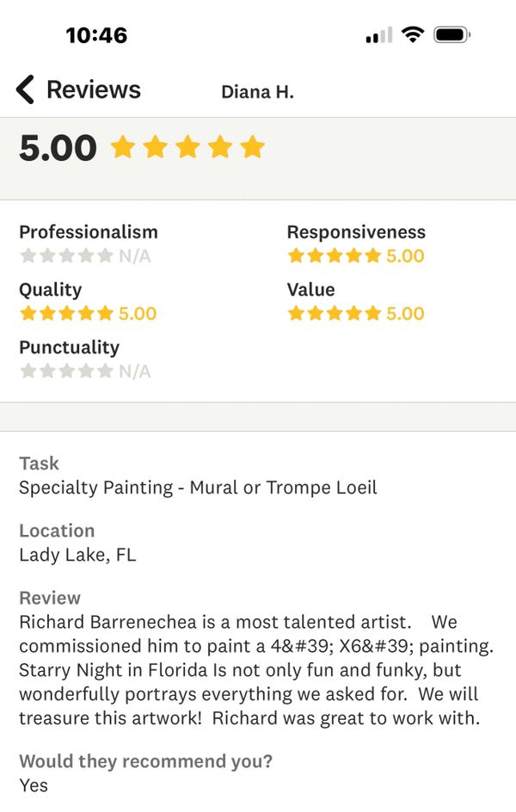The image size is (516, 812).
Task: Select the Professionalism label
Action: pyautogui.click(x=89, y=232)
